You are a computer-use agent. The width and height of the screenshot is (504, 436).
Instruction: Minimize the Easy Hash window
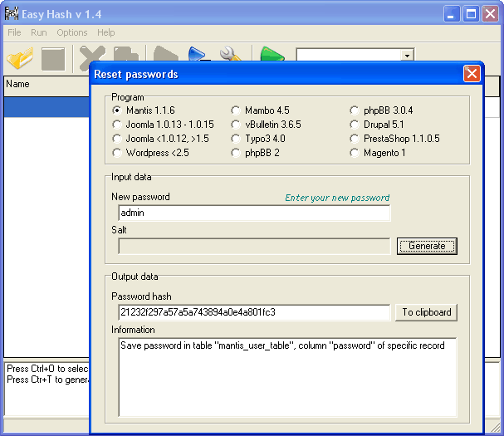point(452,14)
